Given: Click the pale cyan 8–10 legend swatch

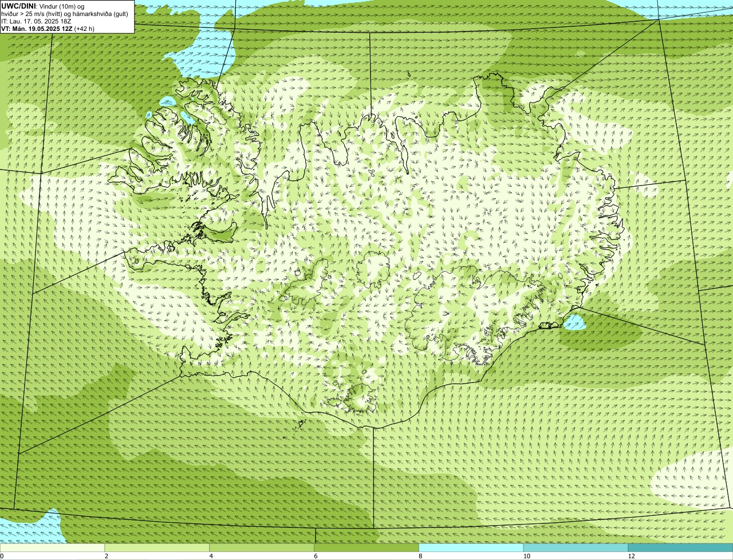Looking at the screenshot, I should click(471, 548).
